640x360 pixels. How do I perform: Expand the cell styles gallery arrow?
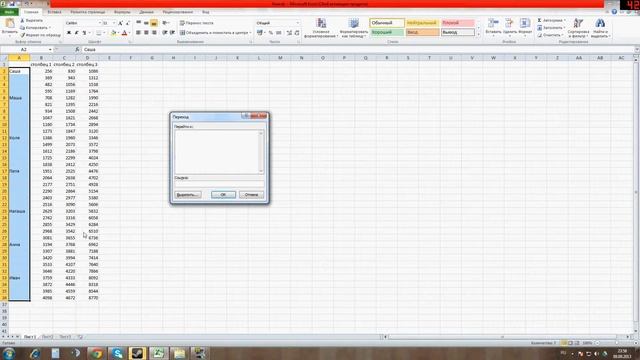pos(479,35)
